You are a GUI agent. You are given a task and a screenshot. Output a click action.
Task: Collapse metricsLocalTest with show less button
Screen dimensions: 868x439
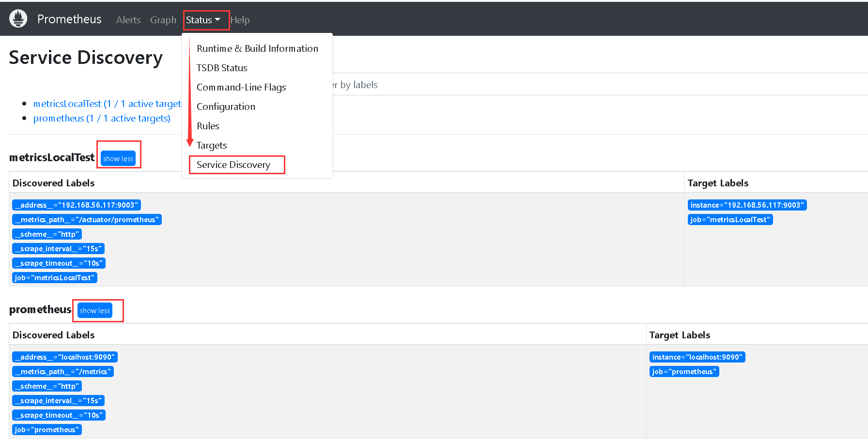pyautogui.click(x=118, y=158)
